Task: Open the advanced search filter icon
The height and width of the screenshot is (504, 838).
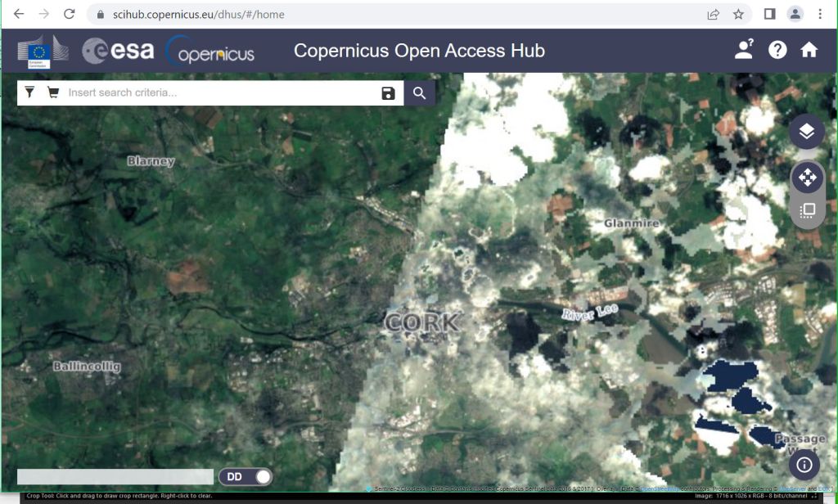Action: [29, 92]
